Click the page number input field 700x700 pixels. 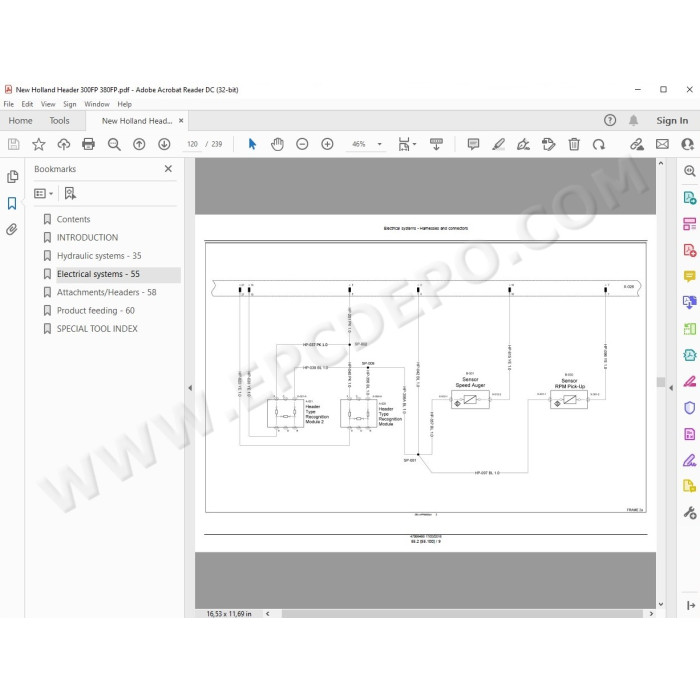pos(192,144)
